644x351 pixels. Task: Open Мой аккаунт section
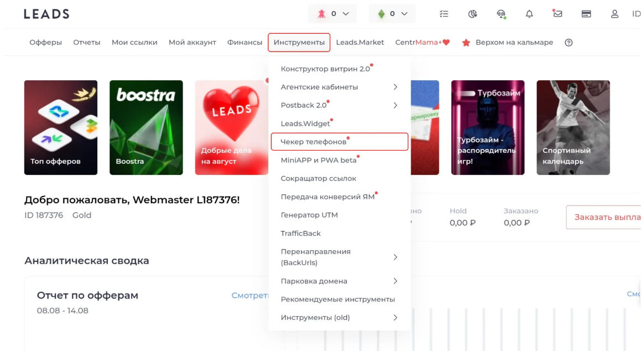[x=192, y=42]
